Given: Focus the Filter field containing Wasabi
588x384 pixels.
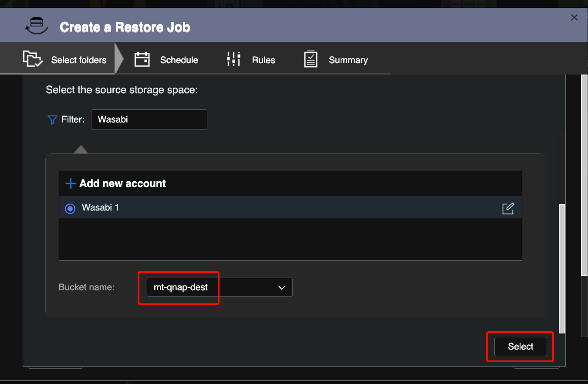Looking at the screenshot, I should [149, 119].
